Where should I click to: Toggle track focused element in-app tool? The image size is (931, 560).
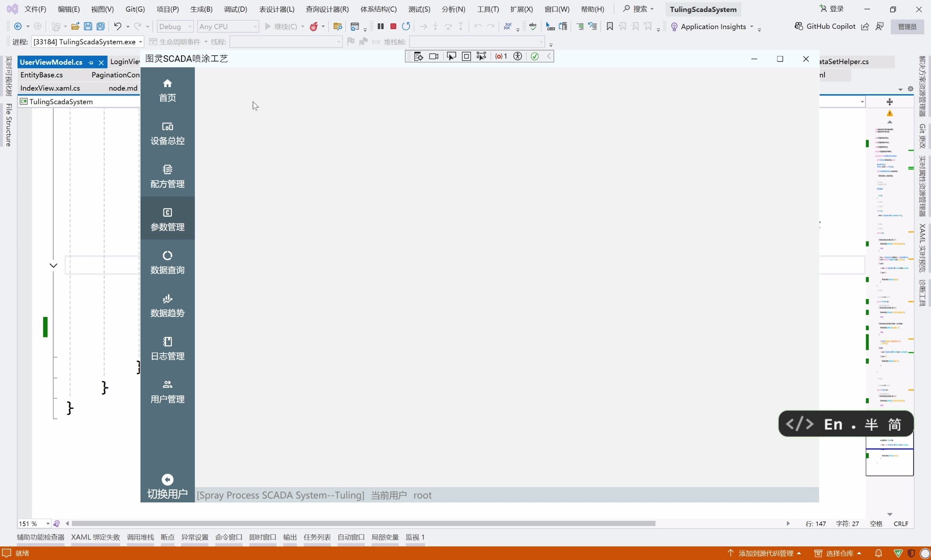click(x=481, y=56)
